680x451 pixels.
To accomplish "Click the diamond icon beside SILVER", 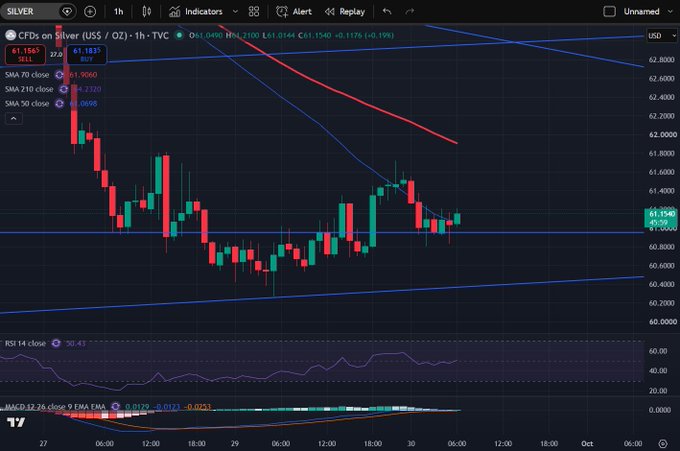I will coord(67,12).
